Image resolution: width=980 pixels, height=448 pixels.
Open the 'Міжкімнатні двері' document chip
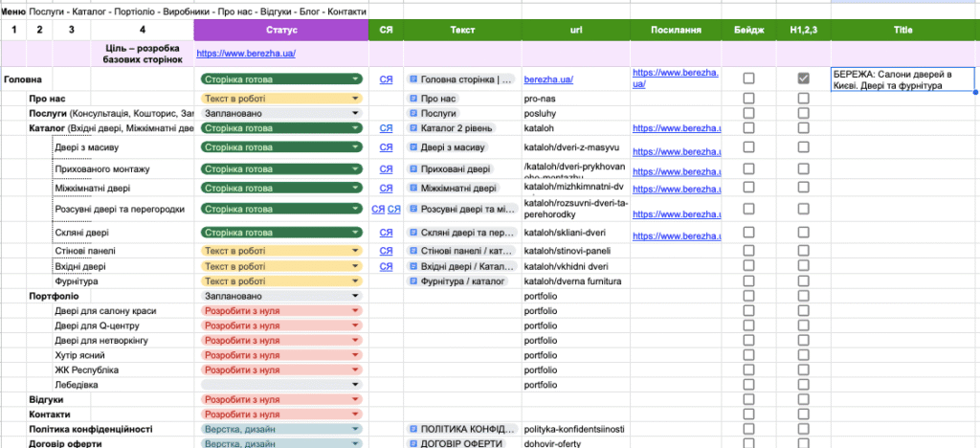453,188
